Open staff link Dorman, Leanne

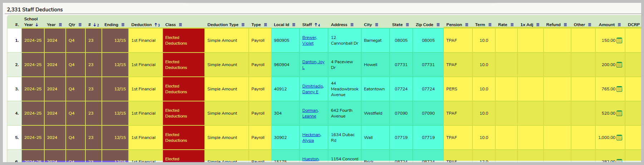tap(310, 113)
